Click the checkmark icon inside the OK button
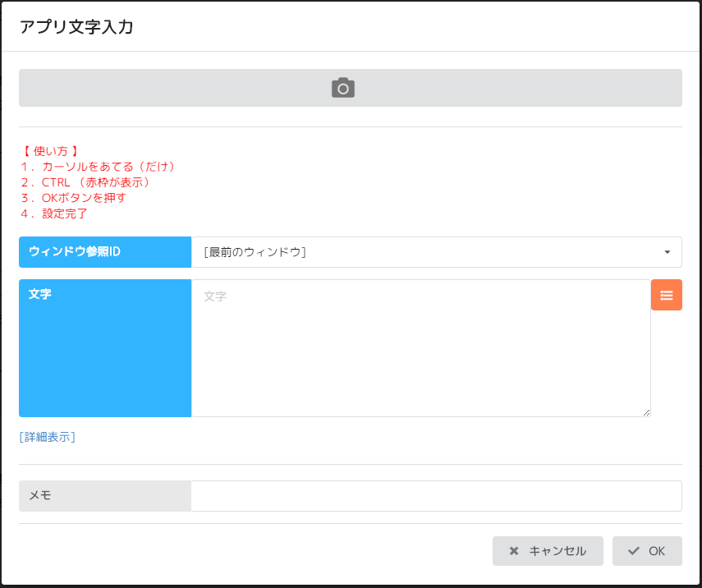This screenshot has width=702, height=588. click(x=631, y=551)
